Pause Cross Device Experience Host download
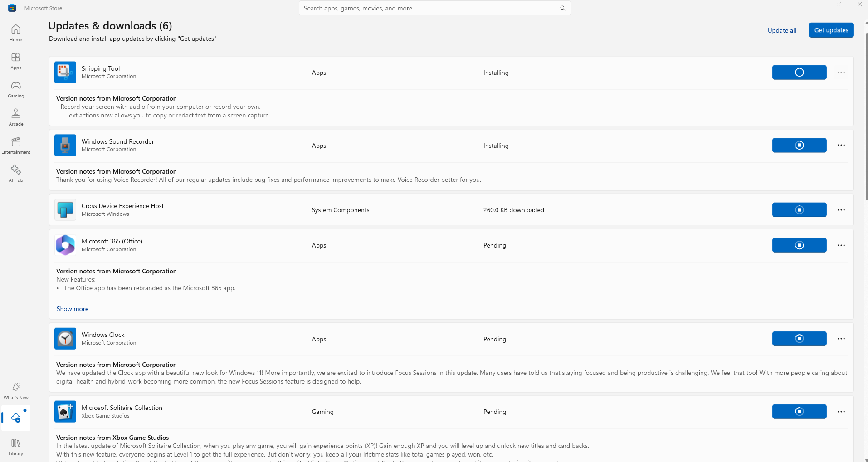 click(x=799, y=210)
